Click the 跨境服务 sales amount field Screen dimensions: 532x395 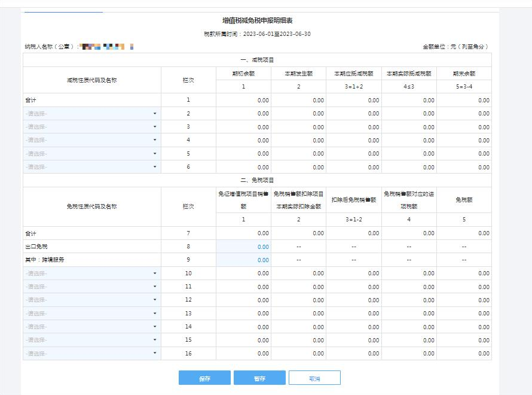click(x=244, y=260)
